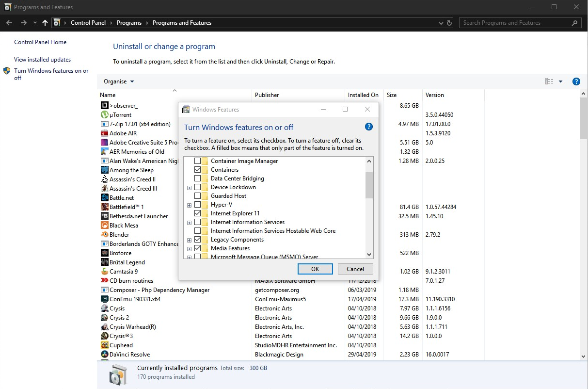This screenshot has width=588, height=389.
Task: Uncheck the Media Features checkbox
Action: (x=197, y=248)
